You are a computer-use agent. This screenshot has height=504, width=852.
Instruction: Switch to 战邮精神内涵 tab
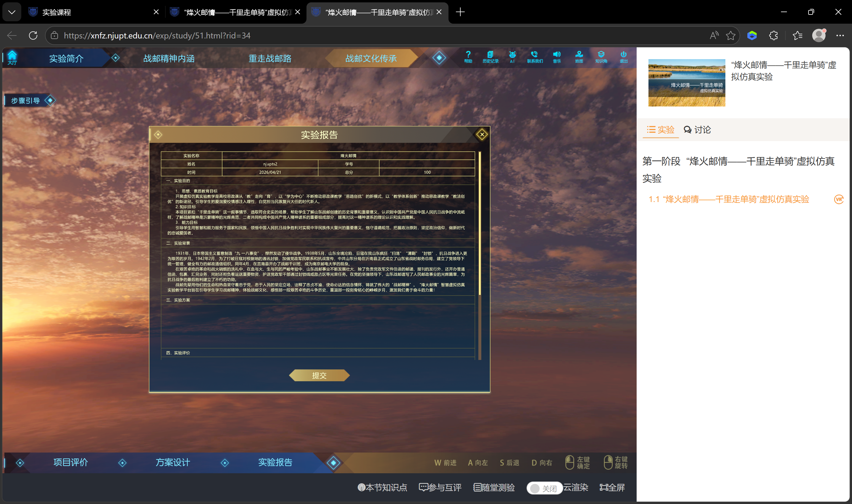(x=169, y=58)
